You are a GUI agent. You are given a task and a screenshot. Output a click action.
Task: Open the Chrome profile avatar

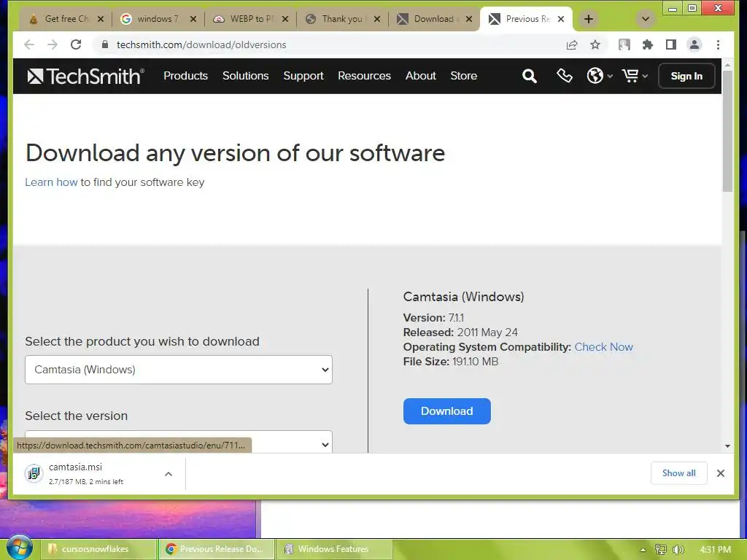coord(694,44)
